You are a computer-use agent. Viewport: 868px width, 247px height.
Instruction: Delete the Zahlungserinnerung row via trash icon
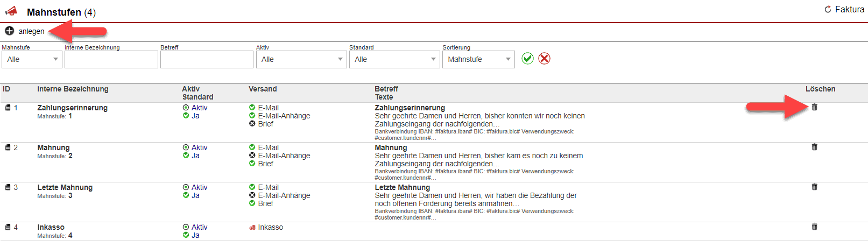[814, 107]
